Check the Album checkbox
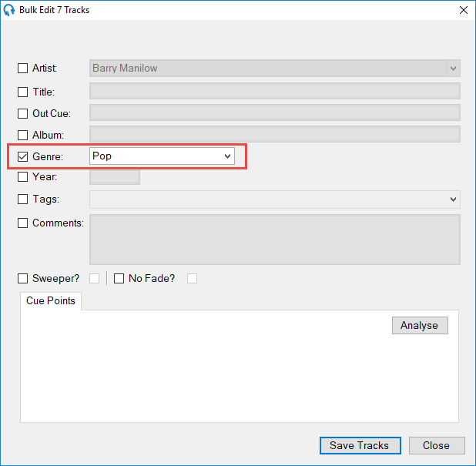This screenshot has width=476, height=466. coord(23,135)
